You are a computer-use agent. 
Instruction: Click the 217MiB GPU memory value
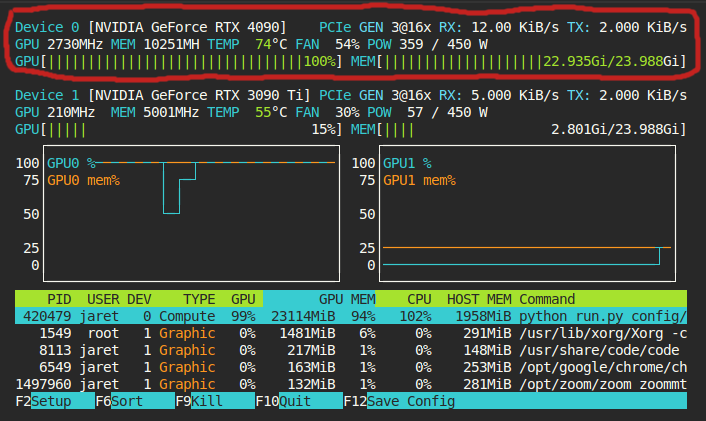coord(311,350)
